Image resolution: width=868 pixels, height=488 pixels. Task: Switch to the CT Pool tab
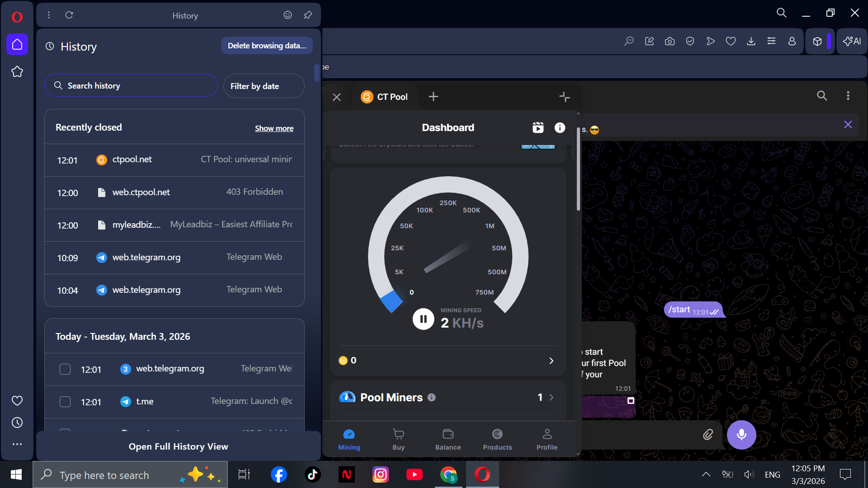pos(385,97)
